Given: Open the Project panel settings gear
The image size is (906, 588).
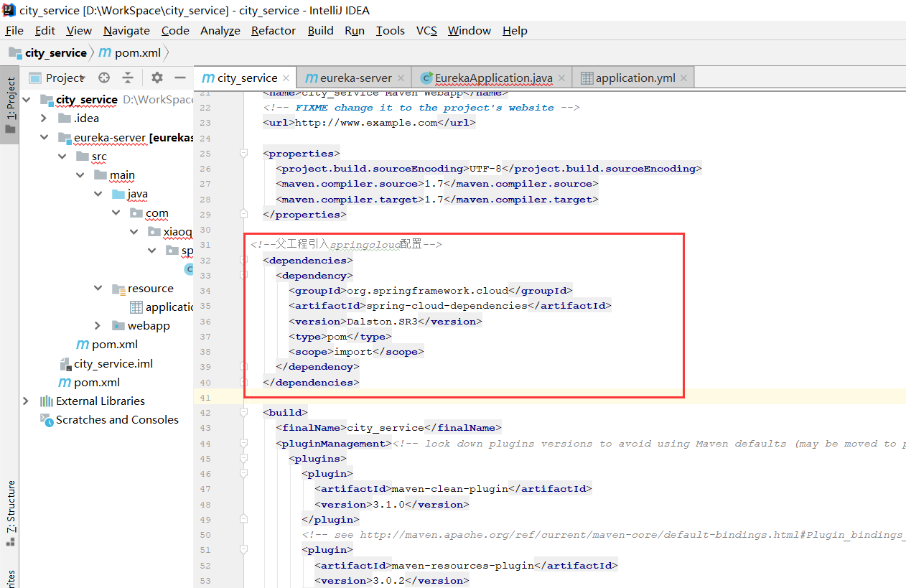Looking at the screenshot, I should coord(157,78).
